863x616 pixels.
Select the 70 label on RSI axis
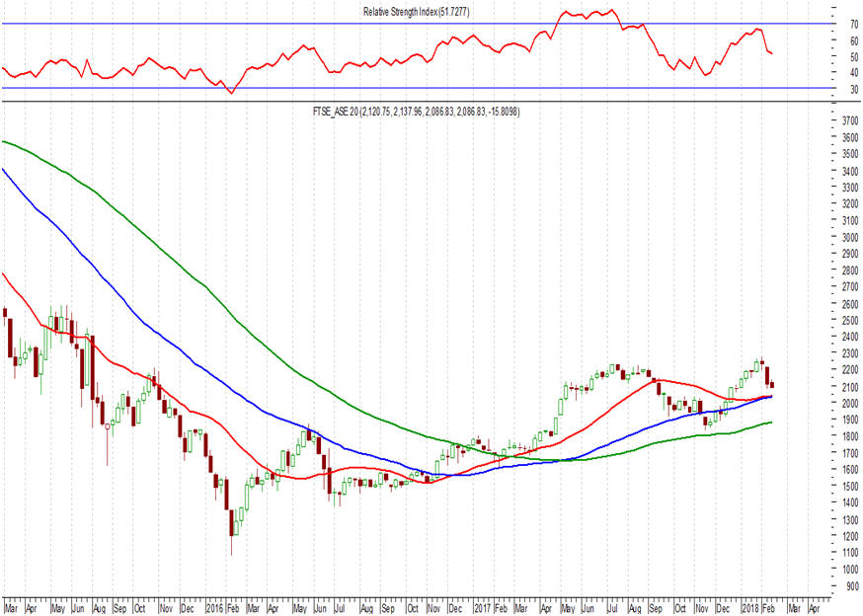(854, 25)
